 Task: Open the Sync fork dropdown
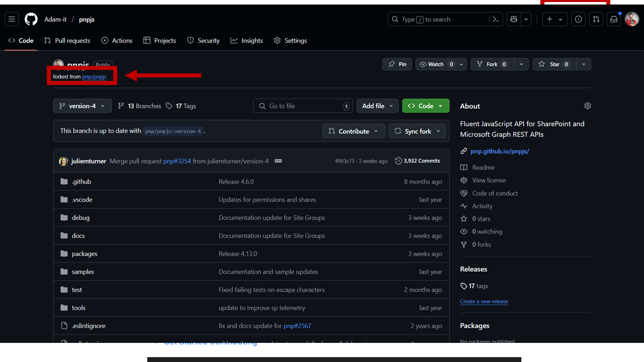417,131
